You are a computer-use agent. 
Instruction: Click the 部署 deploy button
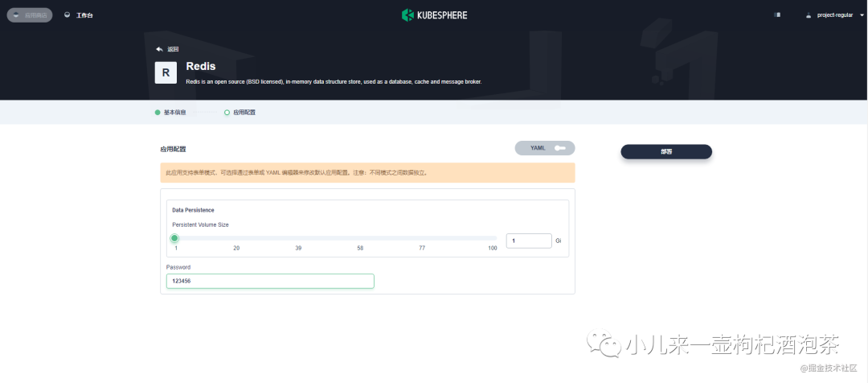tap(666, 151)
